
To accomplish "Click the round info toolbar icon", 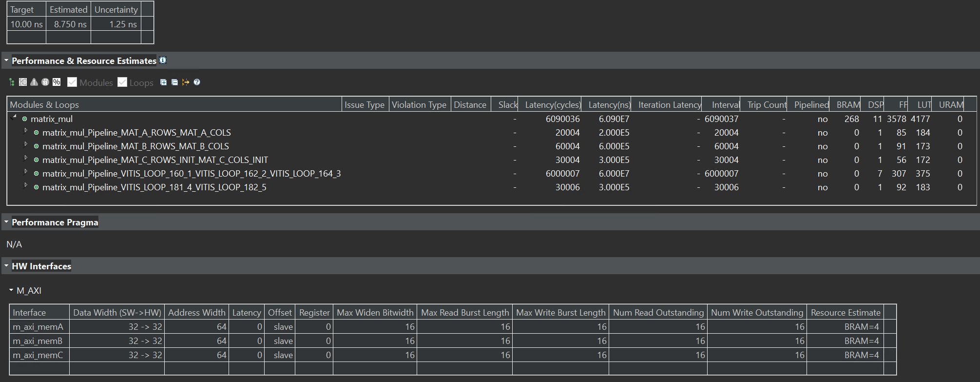I will pyautogui.click(x=45, y=82).
